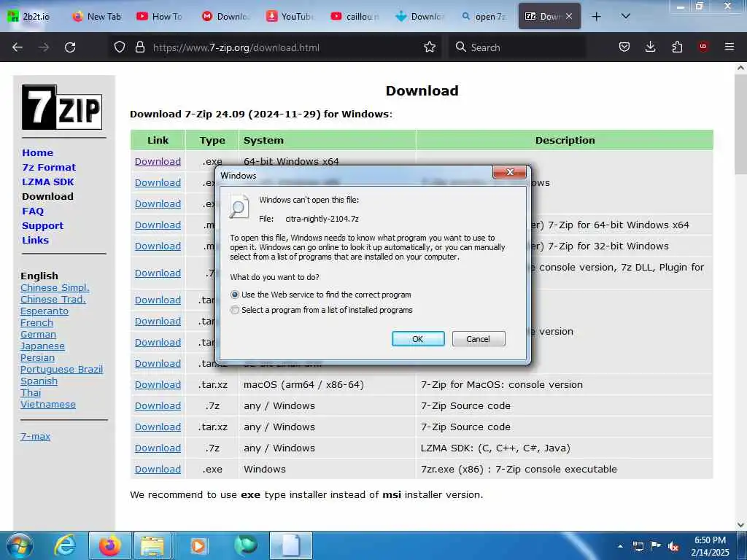
Task: Bookmark this page with the star icon
Action: pyautogui.click(x=430, y=47)
